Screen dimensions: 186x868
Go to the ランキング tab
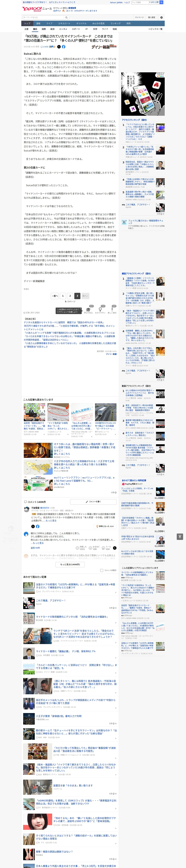(115, 24)
